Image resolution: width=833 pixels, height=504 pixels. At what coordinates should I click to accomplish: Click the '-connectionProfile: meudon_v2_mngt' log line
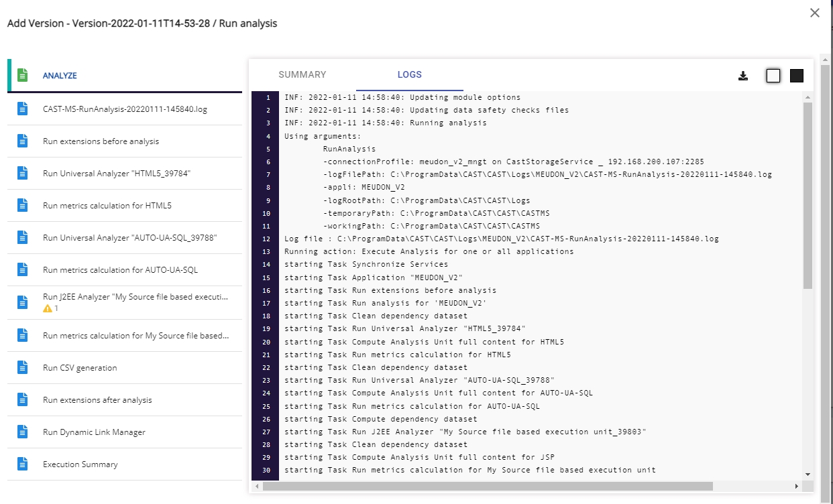point(514,161)
